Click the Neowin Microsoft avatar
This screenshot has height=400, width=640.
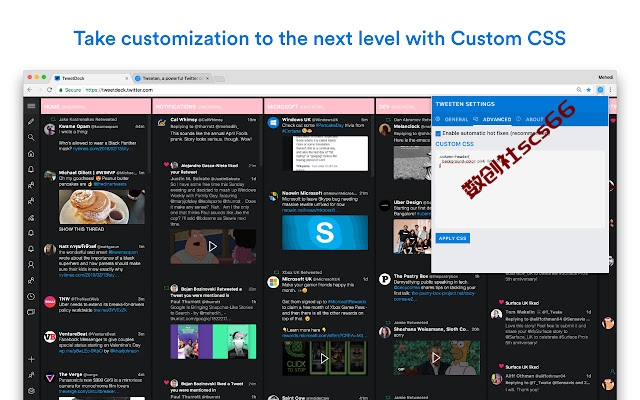273,196
